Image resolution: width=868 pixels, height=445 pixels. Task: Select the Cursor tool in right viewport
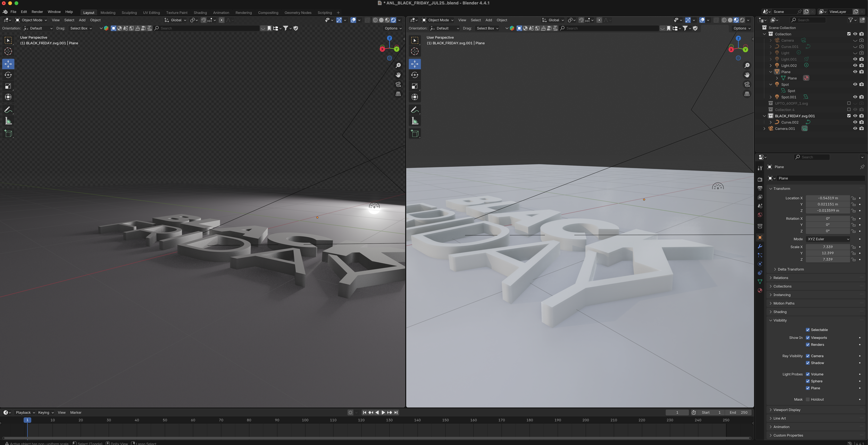tap(415, 51)
